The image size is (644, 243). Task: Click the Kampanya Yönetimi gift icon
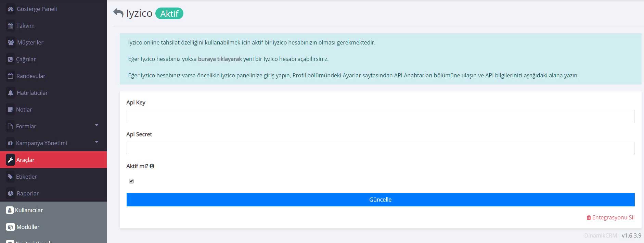point(10,143)
